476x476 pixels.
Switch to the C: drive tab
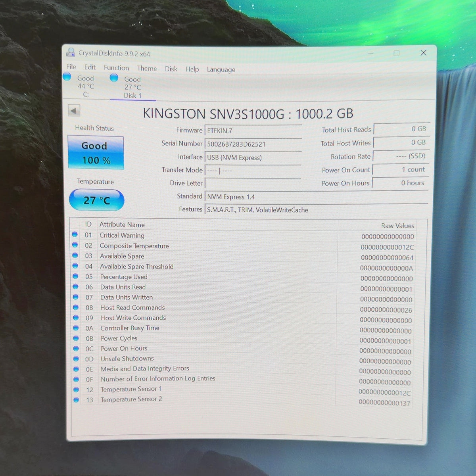pos(85,86)
